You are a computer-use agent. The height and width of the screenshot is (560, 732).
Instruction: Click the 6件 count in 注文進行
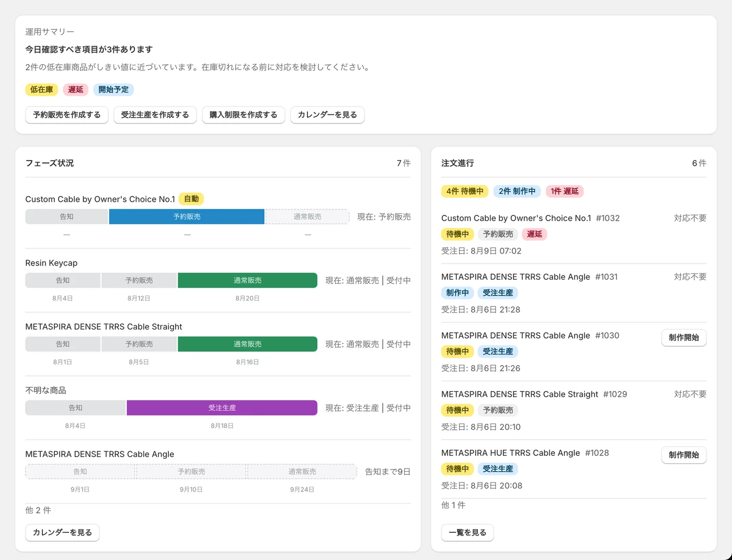(699, 163)
